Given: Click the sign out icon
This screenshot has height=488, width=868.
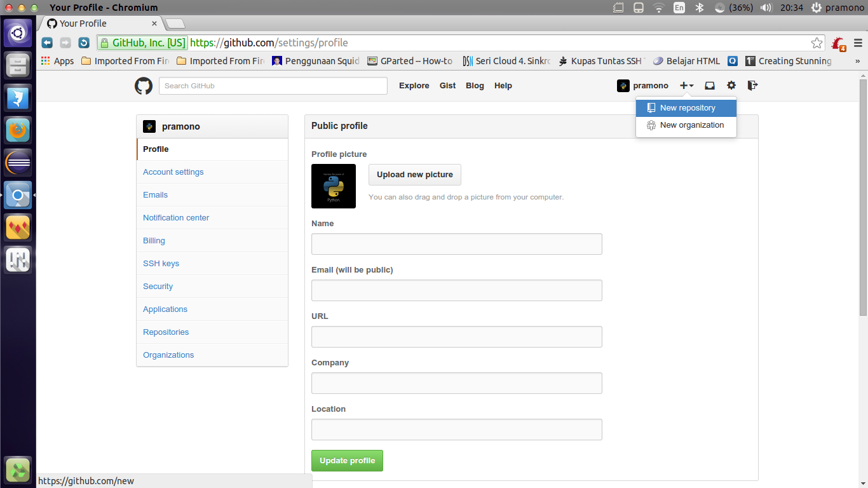Looking at the screenshot, I should (x=752, y=85).
